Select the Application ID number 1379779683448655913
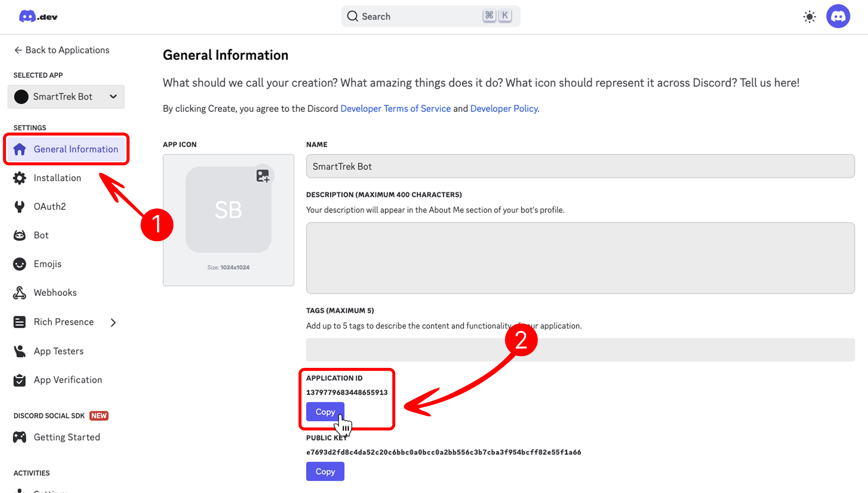The image size is (868, 493). point(347,392)
